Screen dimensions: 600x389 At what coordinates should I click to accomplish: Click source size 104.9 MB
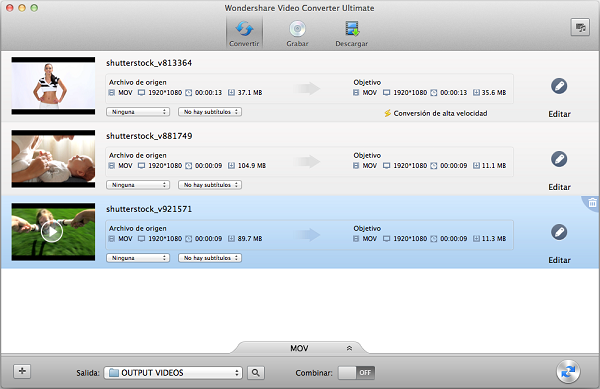click(252, 166)
